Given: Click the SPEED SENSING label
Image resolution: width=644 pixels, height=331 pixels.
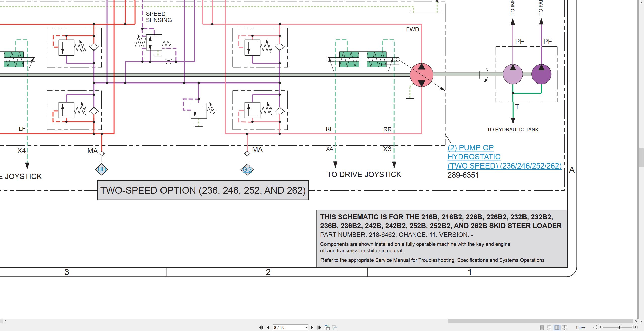Looking at the screenshot, I should point(159,17).
